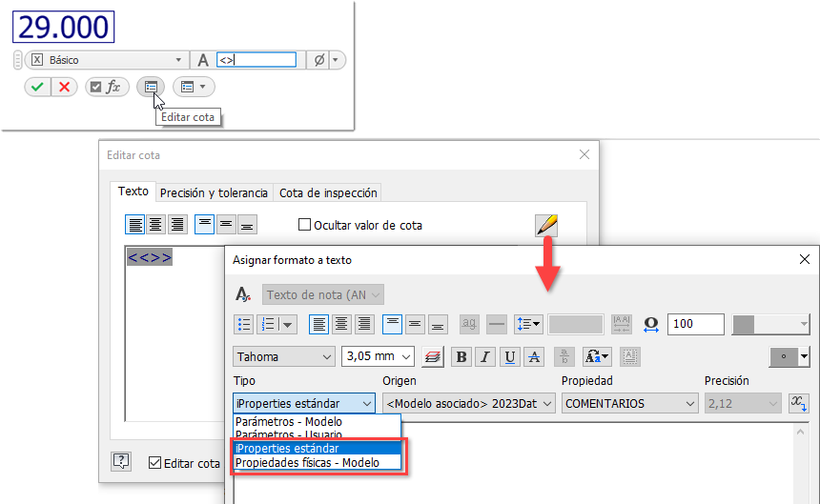Select the 29.000 dimension value box
Screen dimensions: 820x504
63,27
